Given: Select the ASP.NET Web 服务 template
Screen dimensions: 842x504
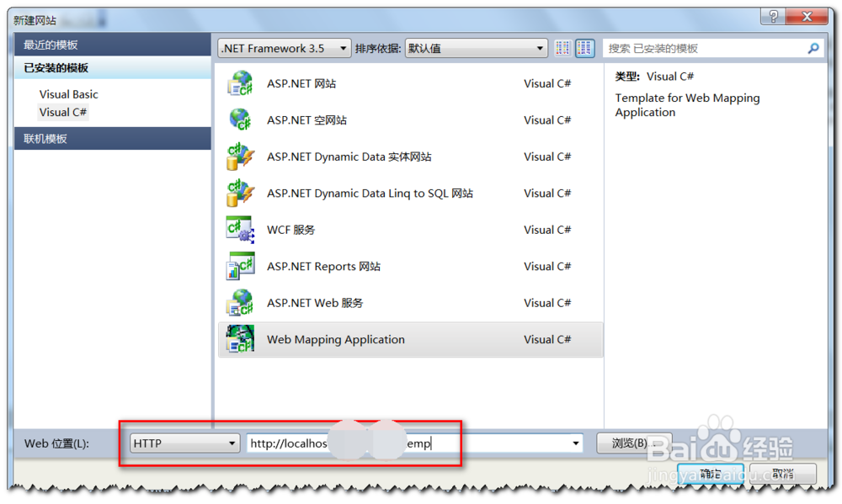Looking at the screenshot, I should point(240,302).
